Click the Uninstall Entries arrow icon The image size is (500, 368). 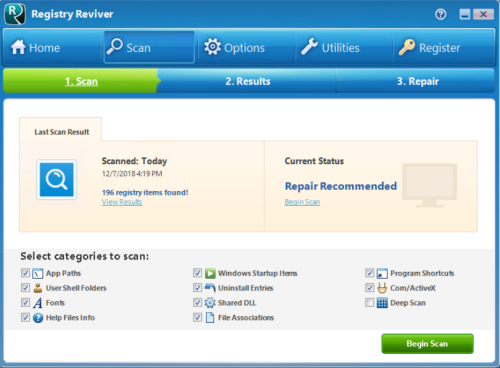click(x=210, y=288)
